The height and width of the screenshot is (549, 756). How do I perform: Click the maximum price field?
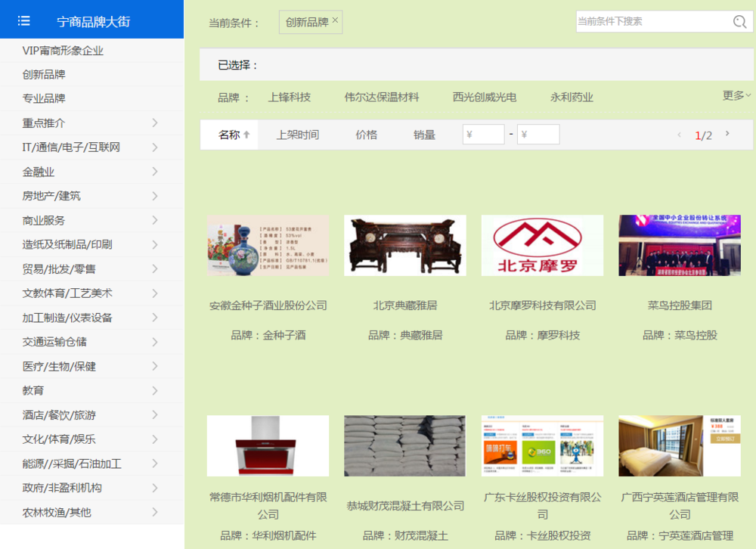538,134
